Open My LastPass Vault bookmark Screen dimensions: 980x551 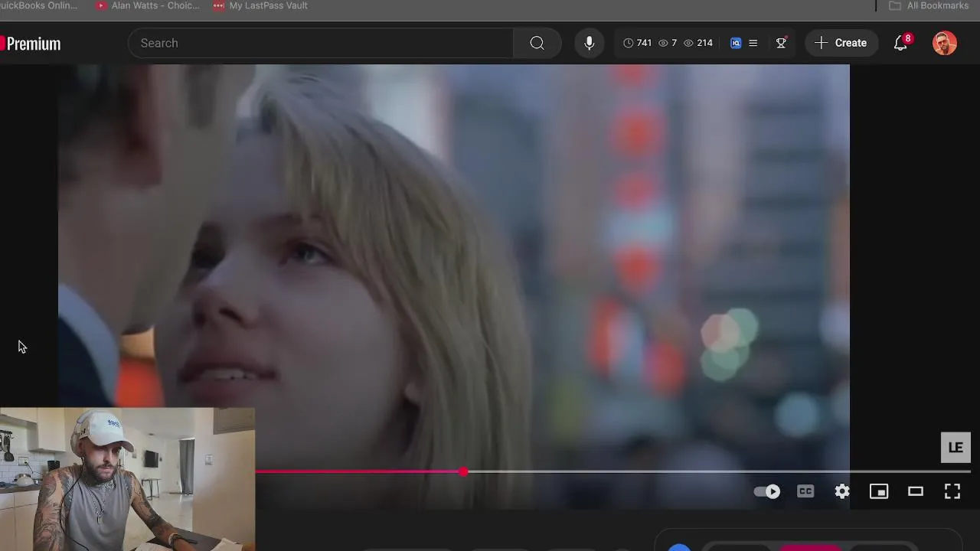[x=260, y=5]
